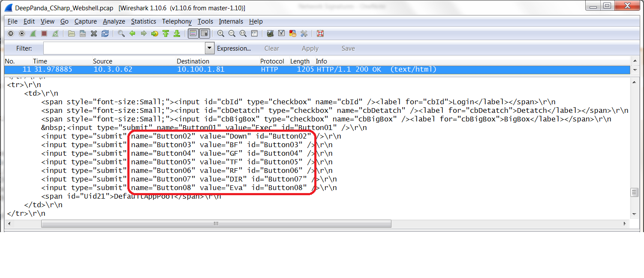Open the Telephony menu

[x=177, y=21]
